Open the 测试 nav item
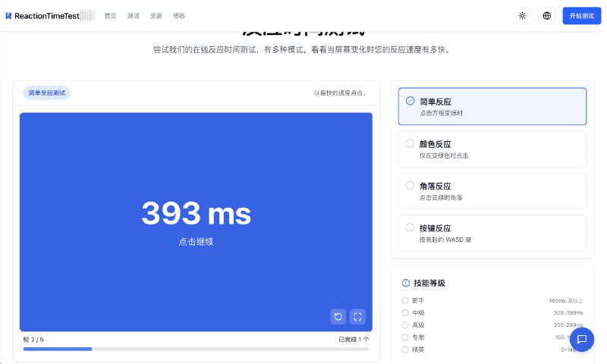Screen dimensions: 607x364 click(134, 16)
